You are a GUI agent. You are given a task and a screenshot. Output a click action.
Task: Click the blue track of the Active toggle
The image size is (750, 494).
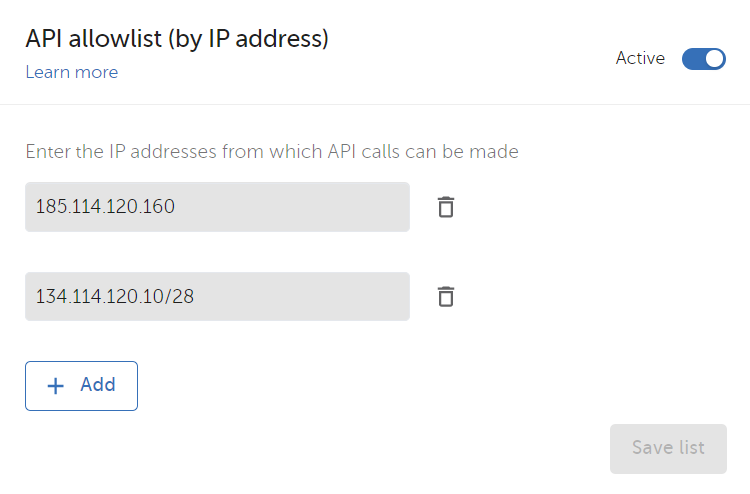pyautogui.click(x=692, y=59)
